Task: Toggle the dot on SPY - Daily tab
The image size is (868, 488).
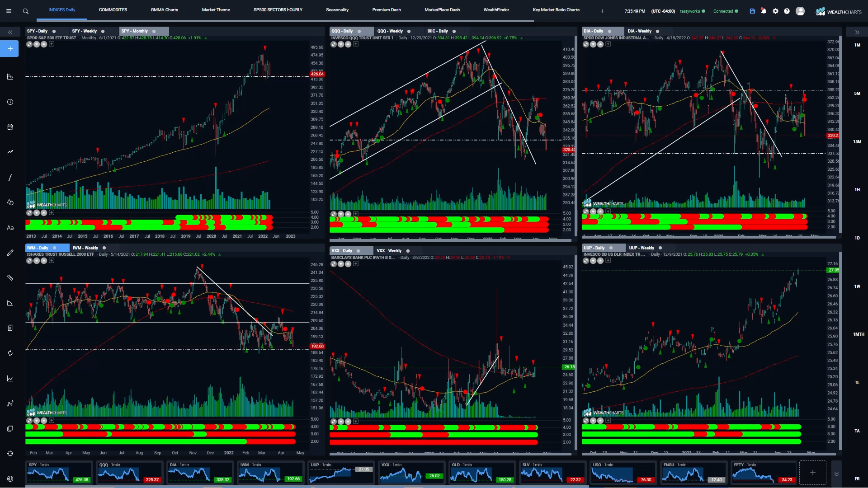Action: pyautogui.click(x=54, y=31)
